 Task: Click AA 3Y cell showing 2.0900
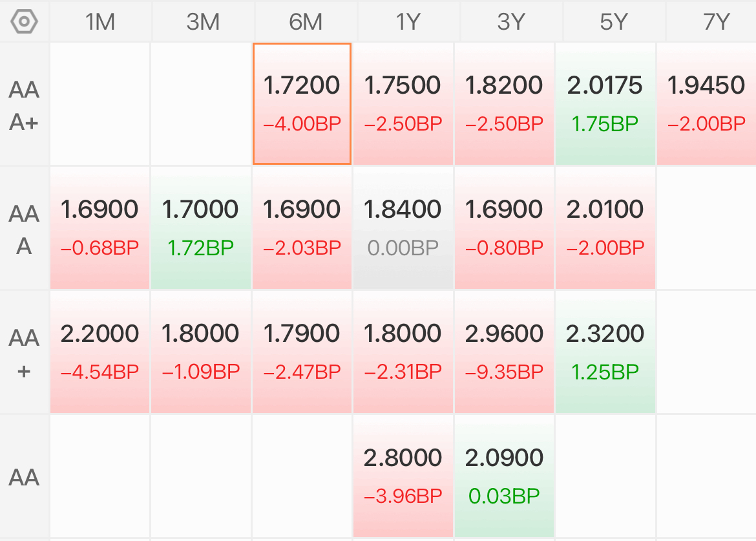pyautogui.click(x=504, y=476)
